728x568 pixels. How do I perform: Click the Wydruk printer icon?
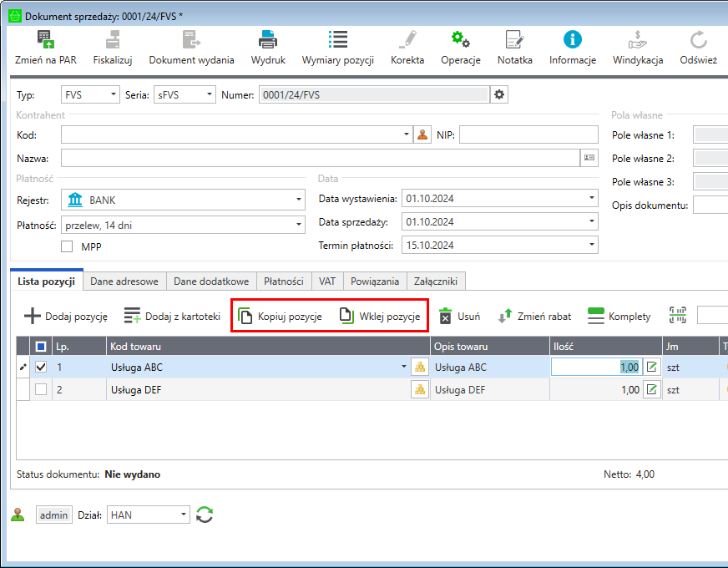268,39
